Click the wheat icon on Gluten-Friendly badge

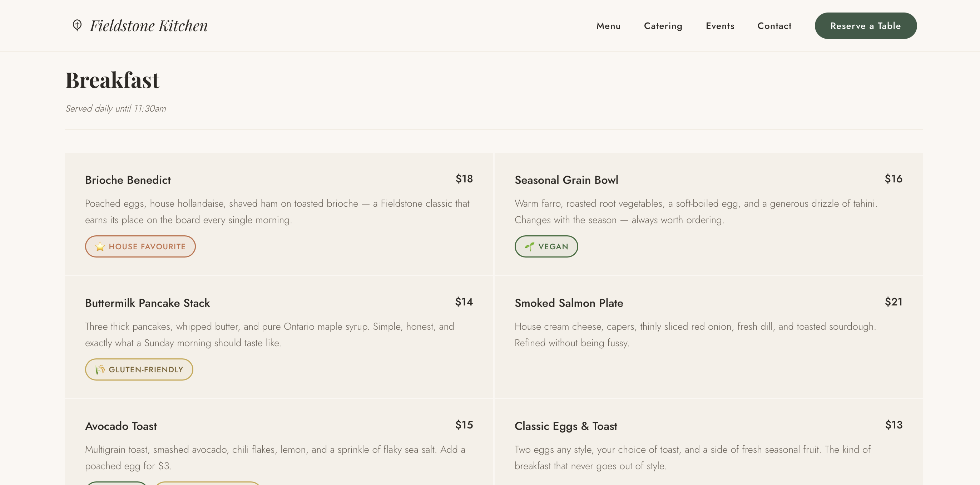(x=100, y=369)
